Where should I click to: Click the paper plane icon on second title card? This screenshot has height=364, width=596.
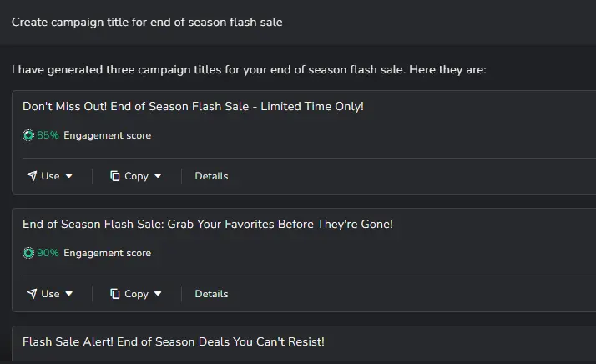32,293
